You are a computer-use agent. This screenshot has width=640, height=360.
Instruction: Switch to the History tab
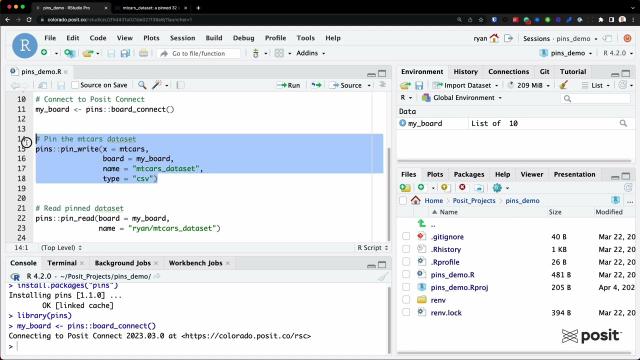pyautogui.click(x=465, y=71)
